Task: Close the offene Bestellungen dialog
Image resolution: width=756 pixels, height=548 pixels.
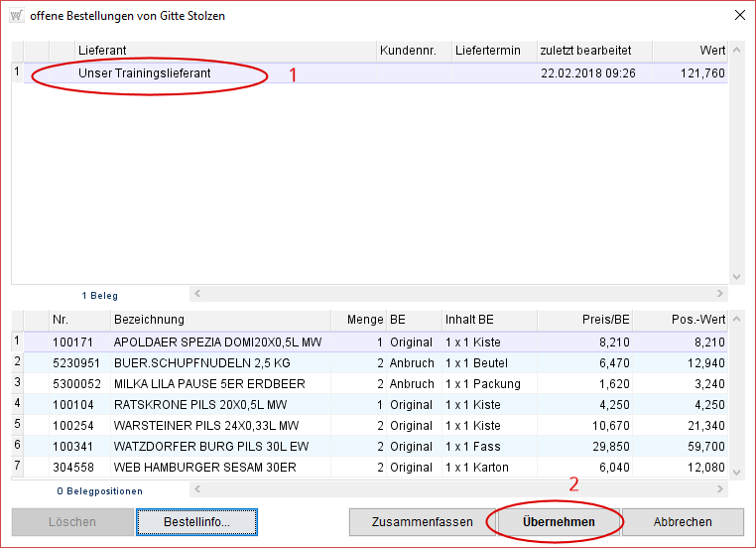Action: pyautogui.click(x=738, y=15)
